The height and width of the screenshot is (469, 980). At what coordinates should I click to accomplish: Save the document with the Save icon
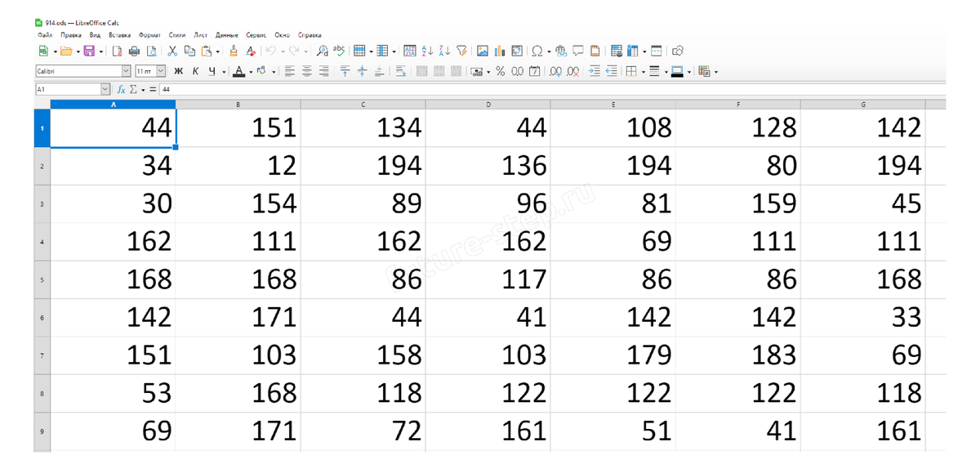89,51
